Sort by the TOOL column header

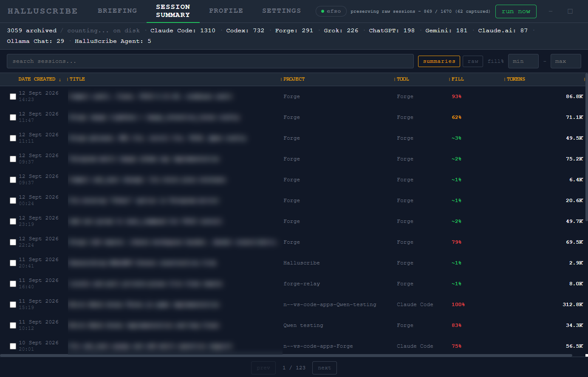pyautogui.click(x=403, y=79)
